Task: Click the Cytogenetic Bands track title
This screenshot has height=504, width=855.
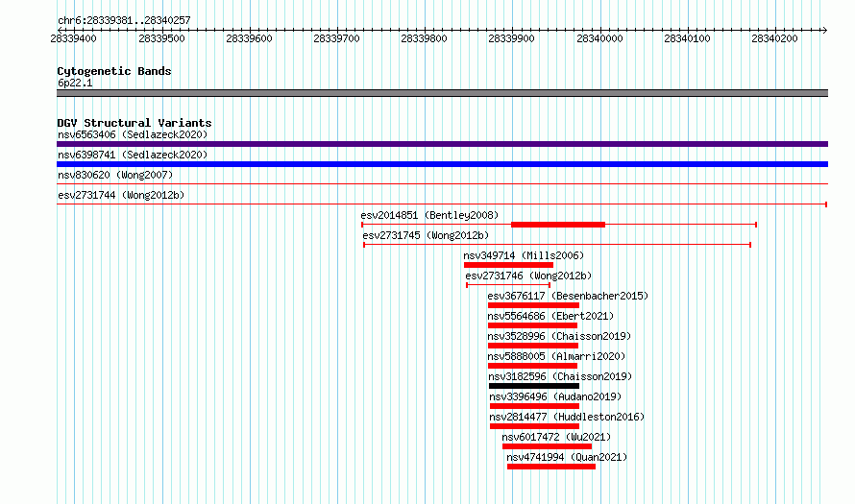Action: (x=114, y=71)
